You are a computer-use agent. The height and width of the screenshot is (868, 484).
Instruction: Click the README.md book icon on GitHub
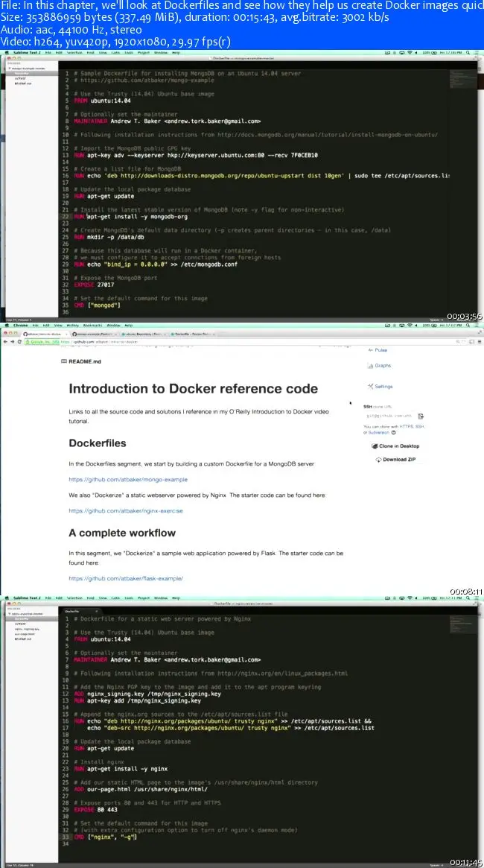65,361
